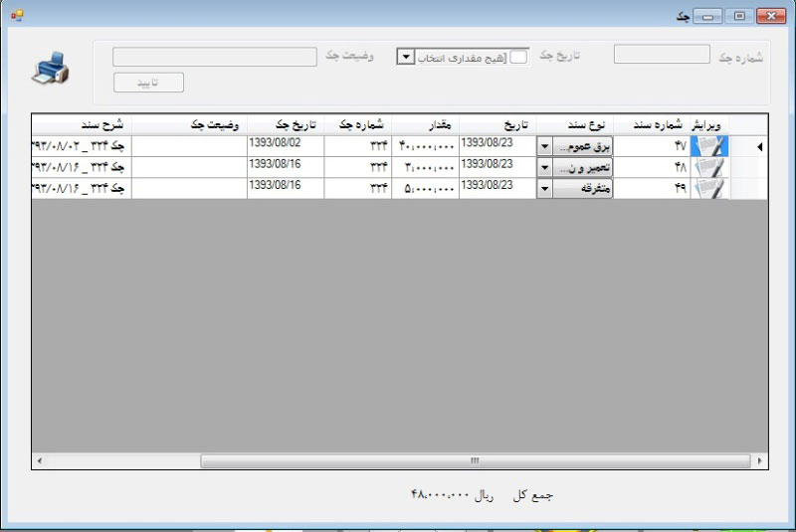
Task: Click the تایید confirm button
Action: 148,83
